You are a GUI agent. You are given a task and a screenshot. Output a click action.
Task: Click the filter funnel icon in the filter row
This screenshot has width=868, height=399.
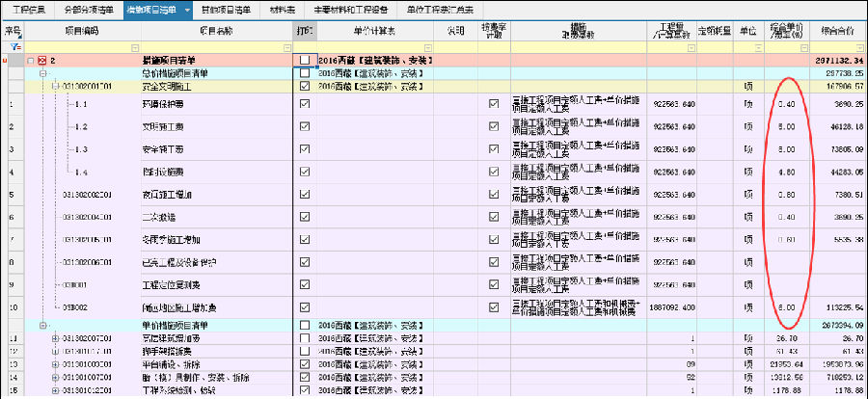point(15,46)
